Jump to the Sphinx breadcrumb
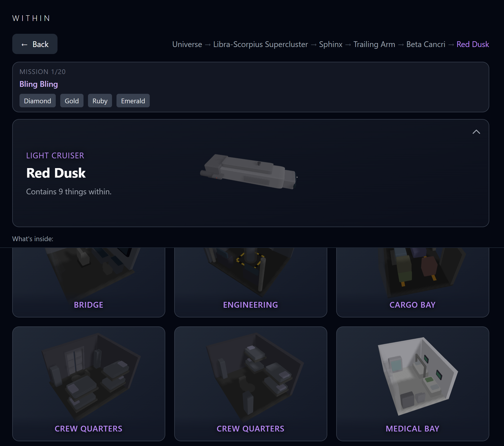Screen dimensions: 504x446 click(330, 44)
